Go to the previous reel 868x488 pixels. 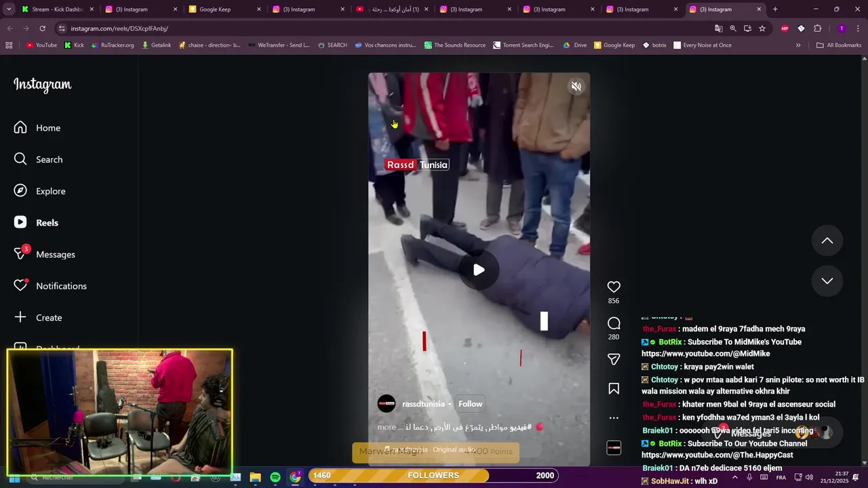click(x=827, y=241)
